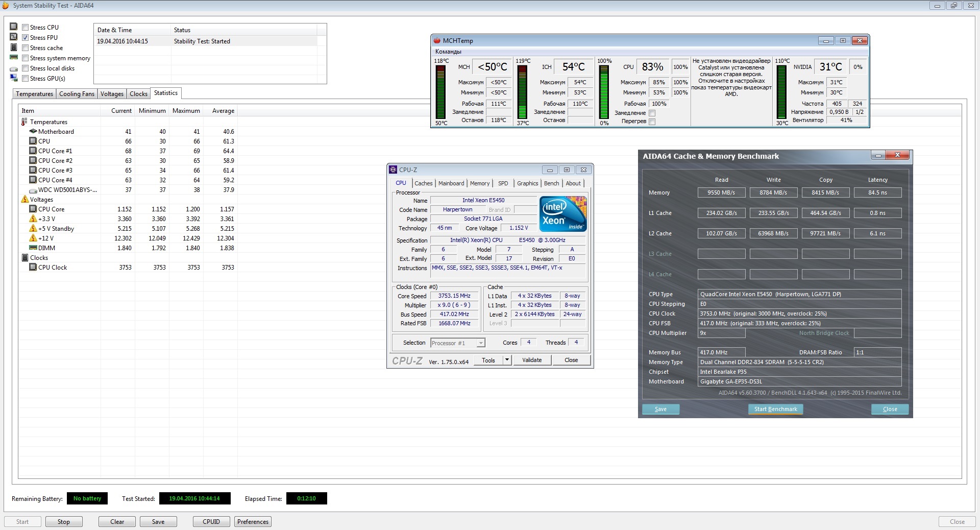Click the DIMM memory module icon
The image size is (980, 530).
[x=33, y=248]
